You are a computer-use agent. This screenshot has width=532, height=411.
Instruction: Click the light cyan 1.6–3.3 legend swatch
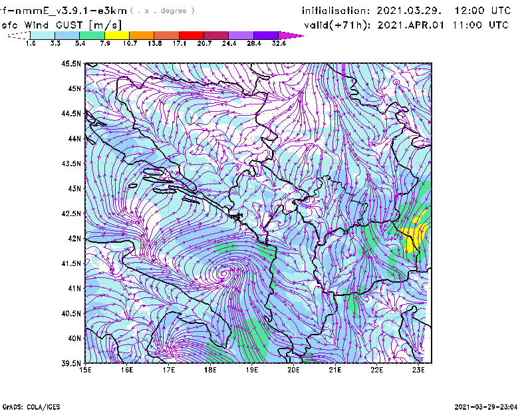pyautogui.click(x=43, y=35)
